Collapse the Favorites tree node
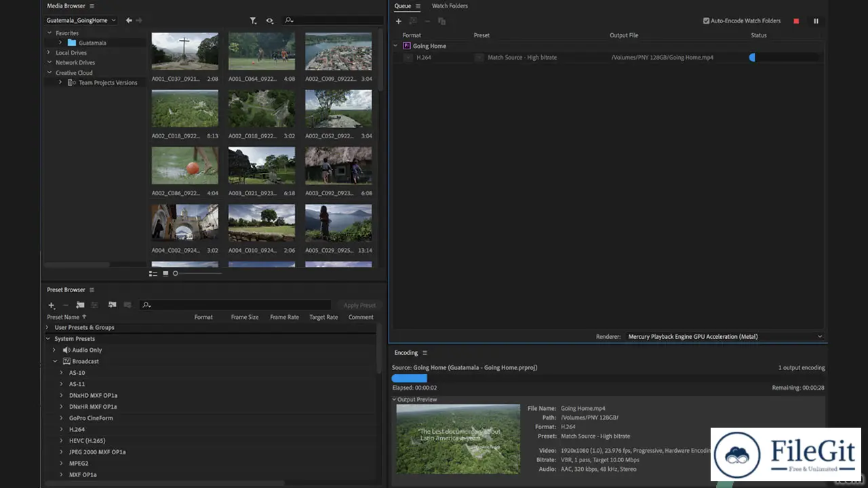The image size is (868, 488). (50, 33)
